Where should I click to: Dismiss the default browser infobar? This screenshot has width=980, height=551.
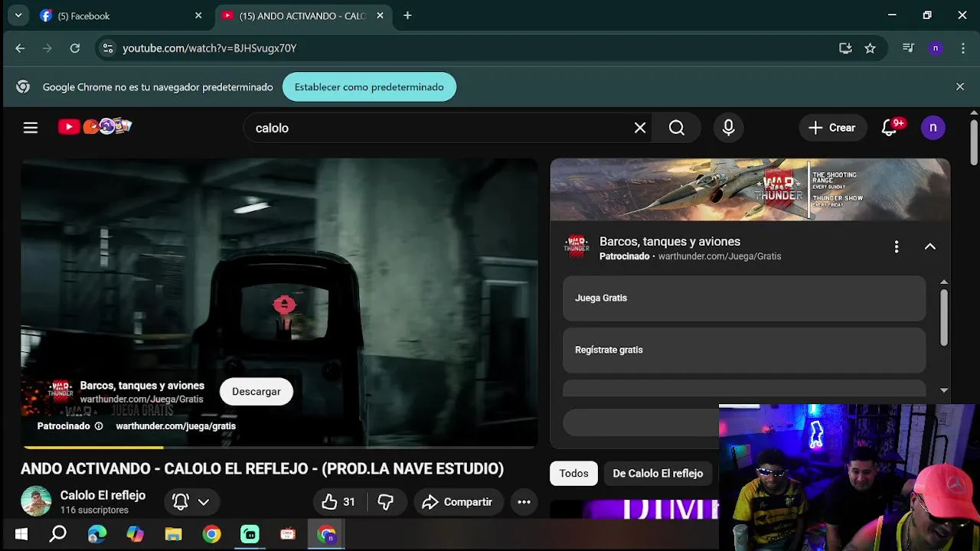(960, 86)
